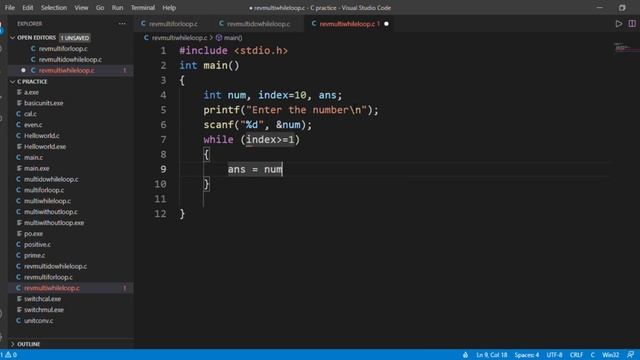Open the Go menu
This screenshot has width=640, height=360.
point(100,8)
